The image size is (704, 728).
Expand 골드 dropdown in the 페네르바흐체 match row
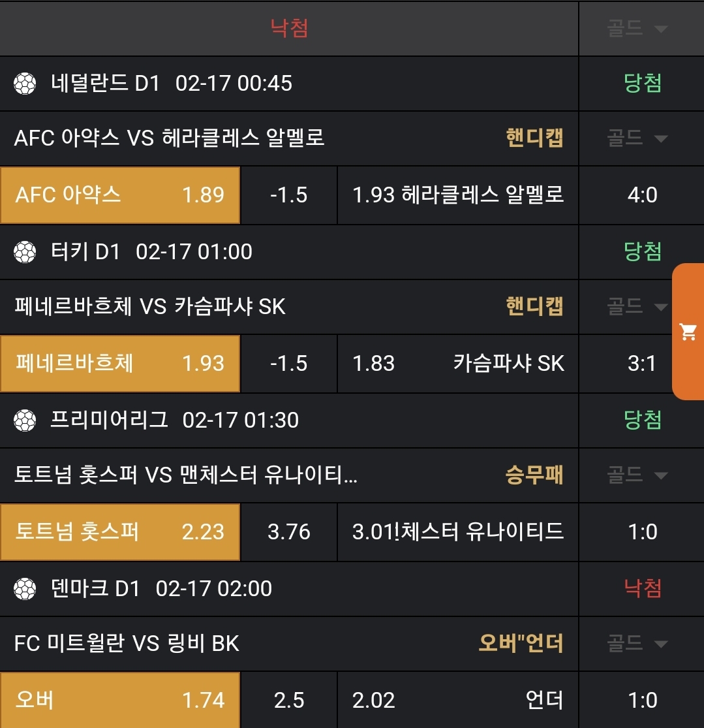click(637, 306)
